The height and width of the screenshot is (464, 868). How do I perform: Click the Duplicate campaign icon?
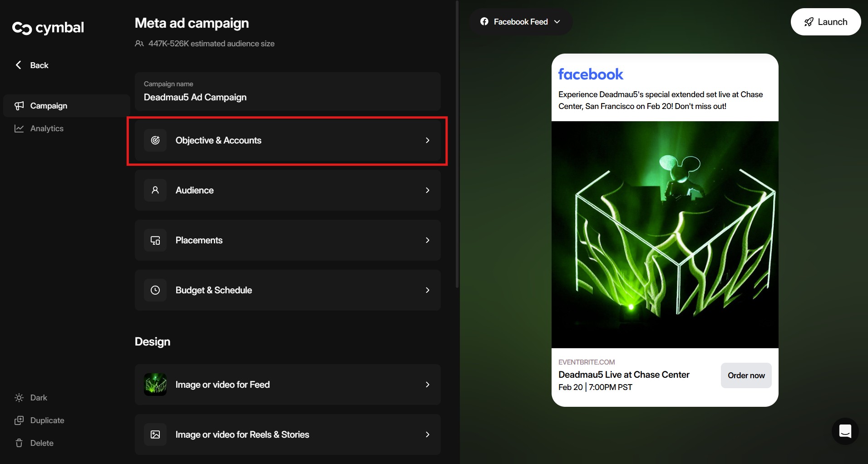(x=19, y=420)
